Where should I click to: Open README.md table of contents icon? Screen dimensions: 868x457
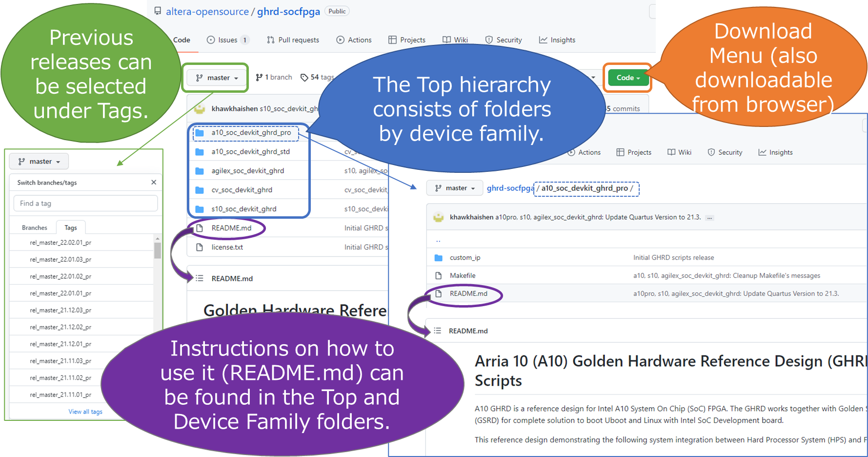point(200,278)
